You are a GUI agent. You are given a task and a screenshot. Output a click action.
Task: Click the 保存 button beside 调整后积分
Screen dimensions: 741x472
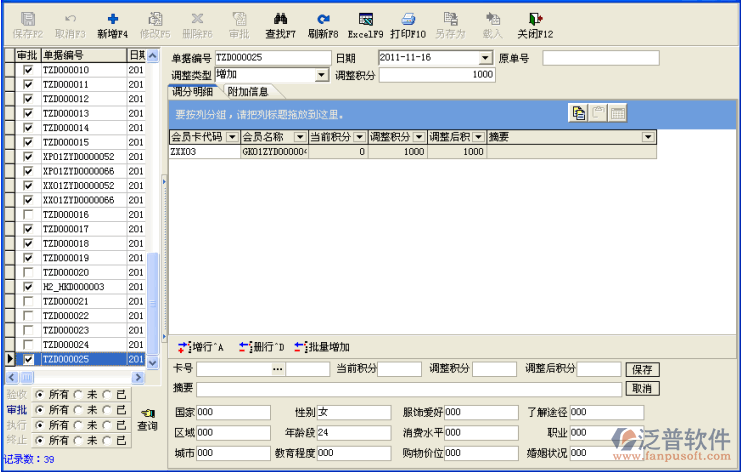pyautogui.click(x=643, y=369)
